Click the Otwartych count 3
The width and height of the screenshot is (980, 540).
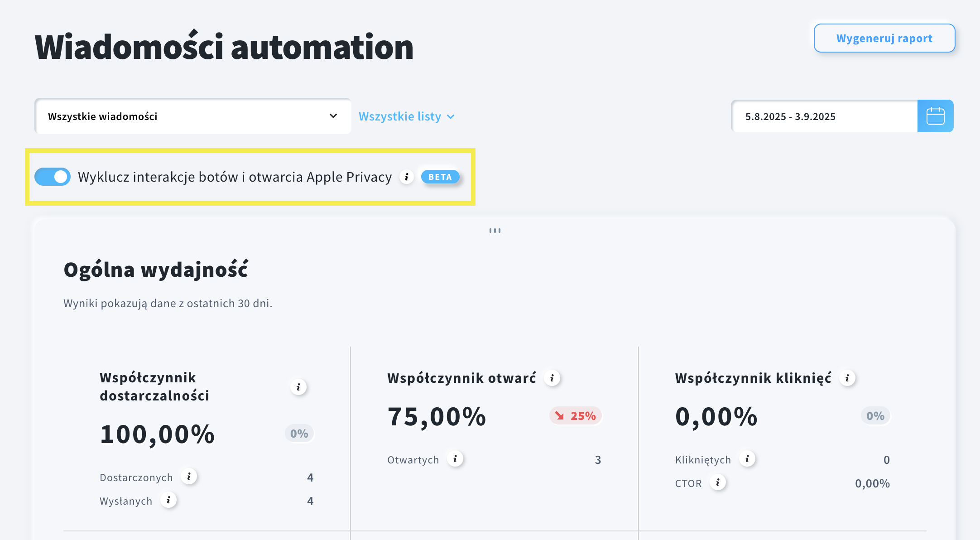coord(598,460)
